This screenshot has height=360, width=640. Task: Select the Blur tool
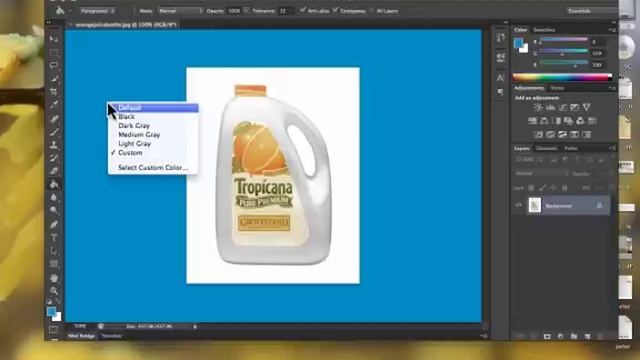(53, 198)
